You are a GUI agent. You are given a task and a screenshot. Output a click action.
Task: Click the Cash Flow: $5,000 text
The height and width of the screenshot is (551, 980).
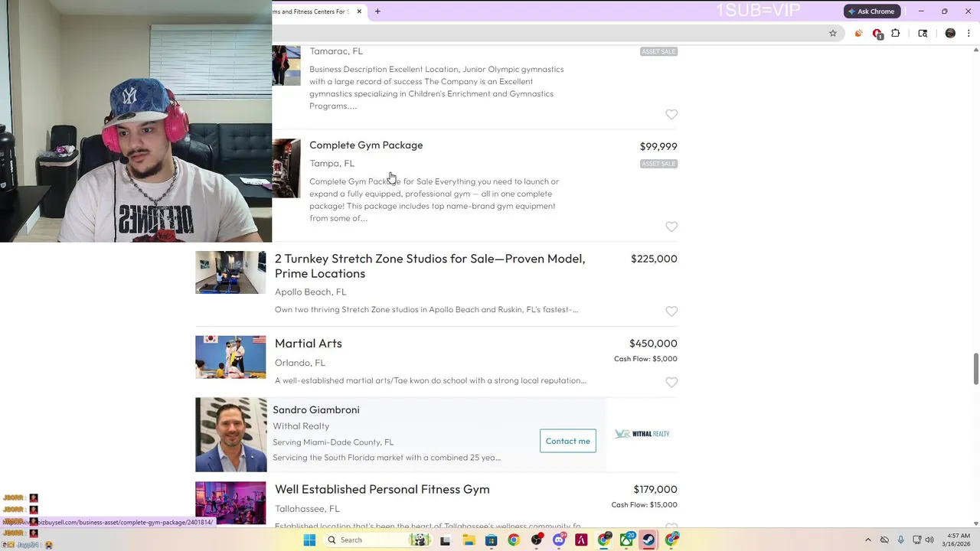click(645, 359)
